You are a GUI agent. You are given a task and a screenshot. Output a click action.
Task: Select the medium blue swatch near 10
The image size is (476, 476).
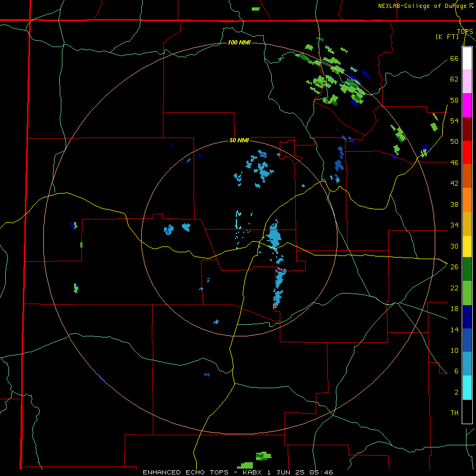[x=467, y=340]
